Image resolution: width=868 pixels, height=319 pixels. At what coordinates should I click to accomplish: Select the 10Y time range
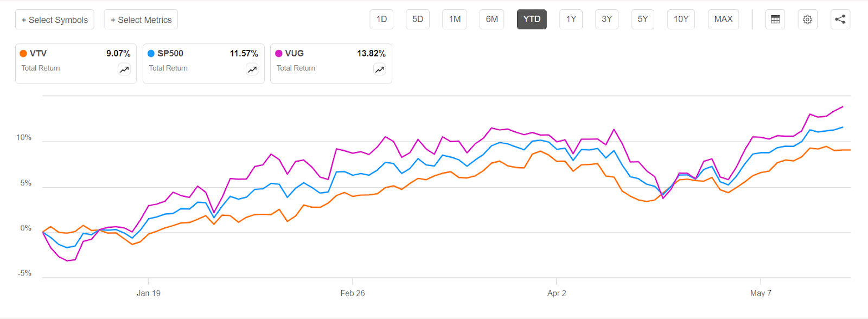coord(681,19)
